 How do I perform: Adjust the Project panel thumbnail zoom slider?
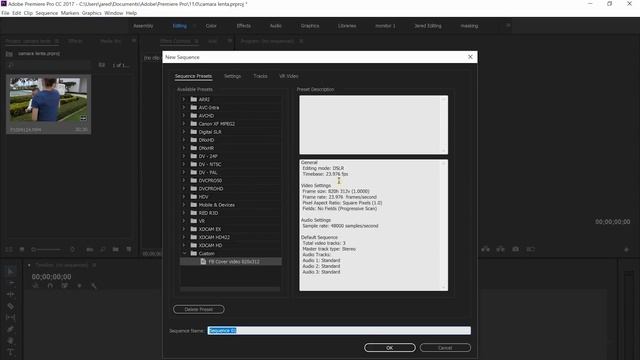[46, 249]
